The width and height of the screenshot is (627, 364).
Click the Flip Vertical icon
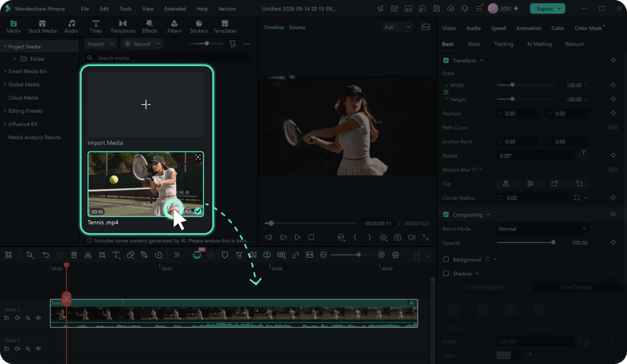(x=530, y=184)
